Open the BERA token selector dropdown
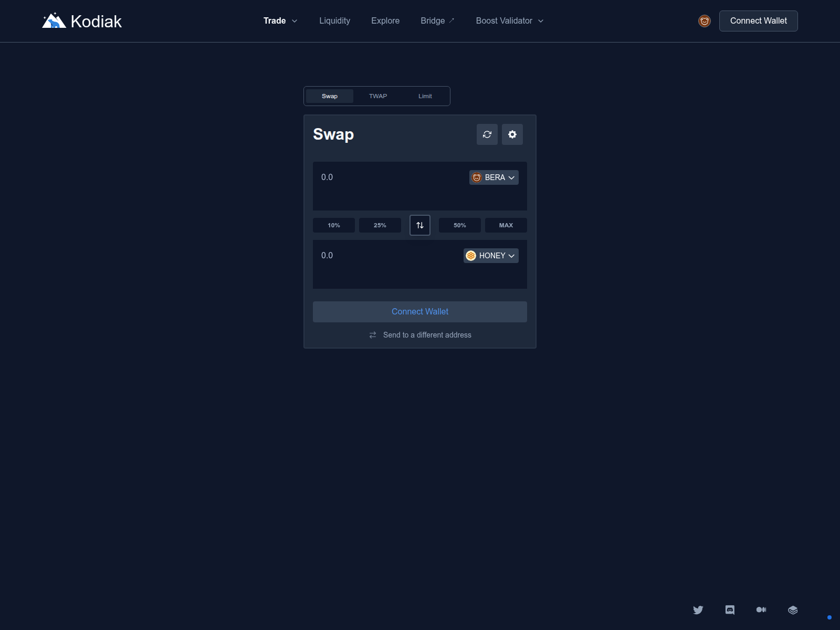The image size is (840, 630). pyautogui.click(x=493, y=177)
